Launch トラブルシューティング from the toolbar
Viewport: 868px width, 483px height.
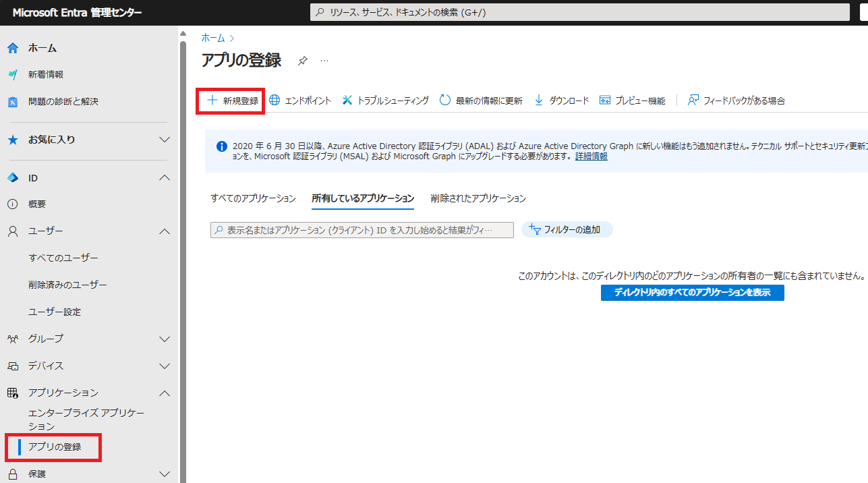[x=385, y=99]
